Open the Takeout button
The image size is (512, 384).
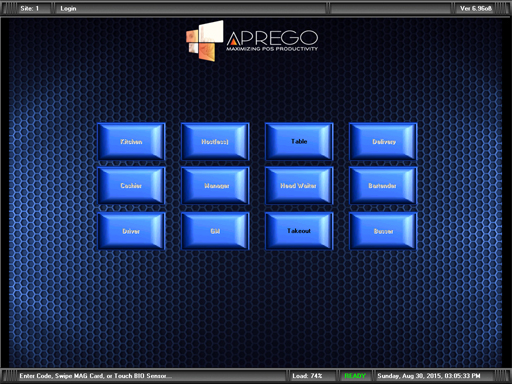click(299, 231)
